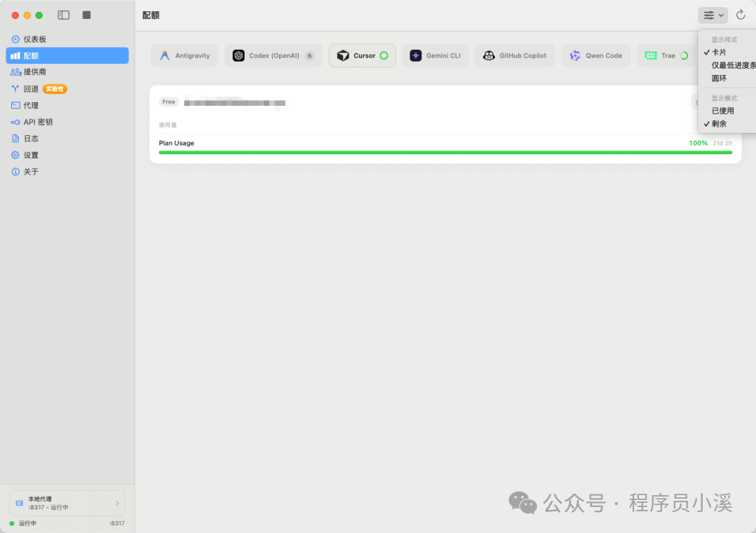Select the Cursor provider tab
Image resolution: width=756 pixels, height=533 pixels.
[362, 55]
